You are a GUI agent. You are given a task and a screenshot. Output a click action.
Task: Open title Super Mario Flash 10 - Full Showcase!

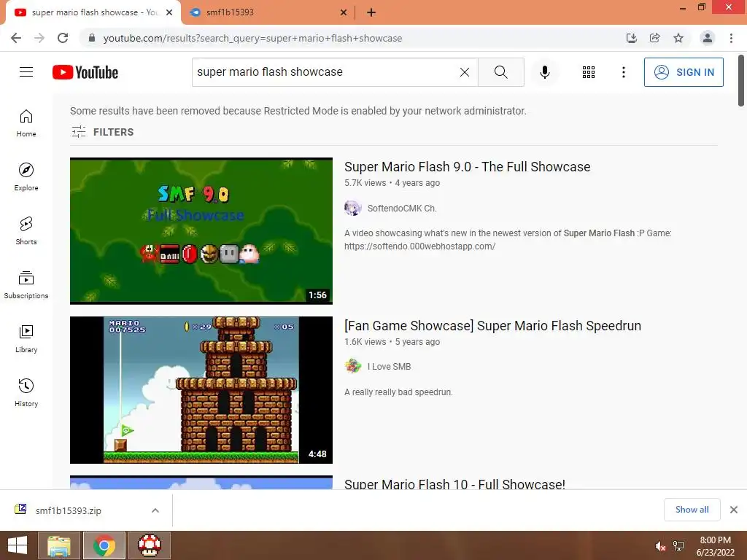[454, 484]
